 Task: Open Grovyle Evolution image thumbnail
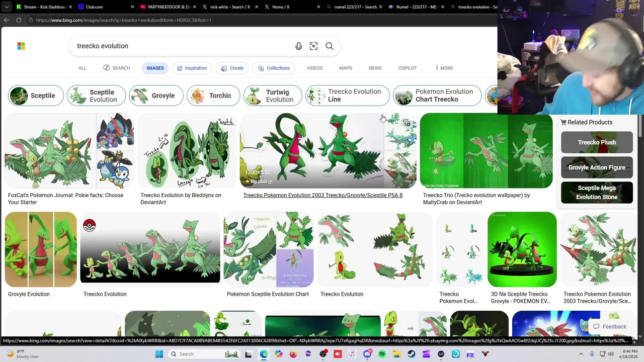coord(41,249)
